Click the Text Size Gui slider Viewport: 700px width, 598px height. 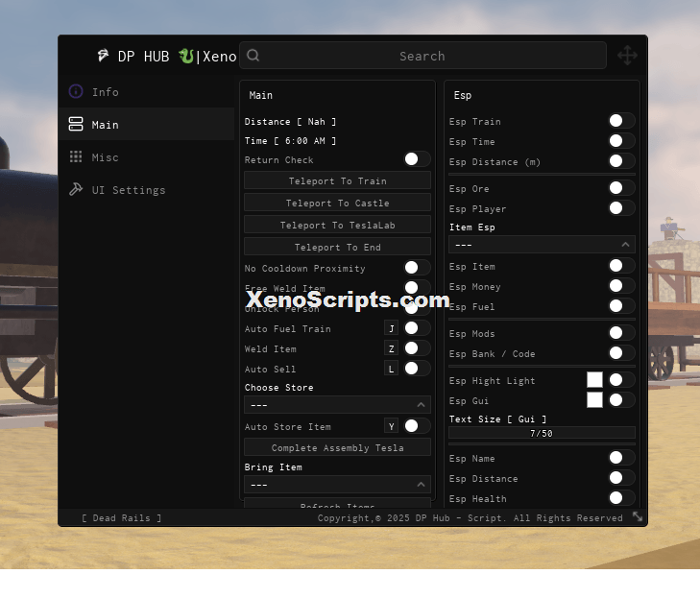coord(542,433)
